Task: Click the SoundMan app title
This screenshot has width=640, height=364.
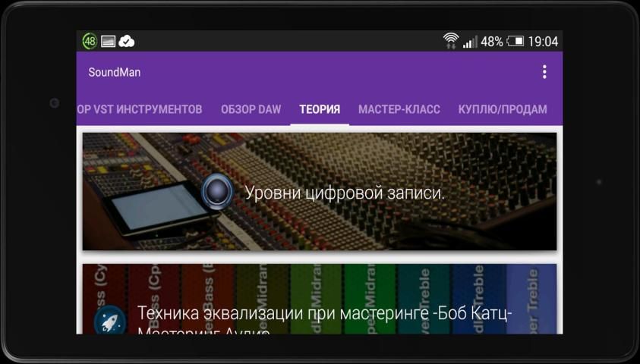Action: 115,72
